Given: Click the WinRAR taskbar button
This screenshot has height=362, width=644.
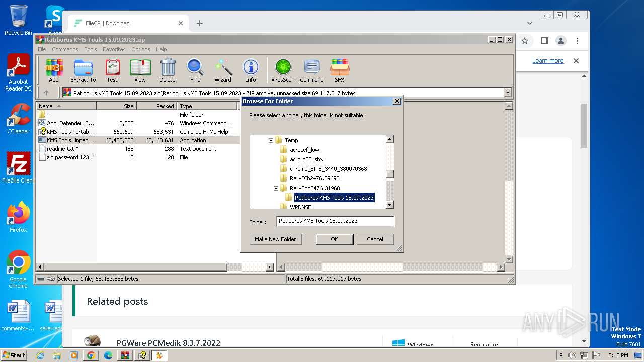Looking at the screenshot, I should tap(125, 355).
